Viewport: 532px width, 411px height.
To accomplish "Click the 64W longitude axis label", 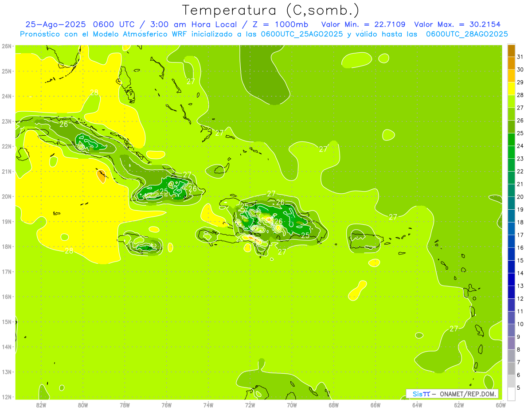I will tap(417, 405).
